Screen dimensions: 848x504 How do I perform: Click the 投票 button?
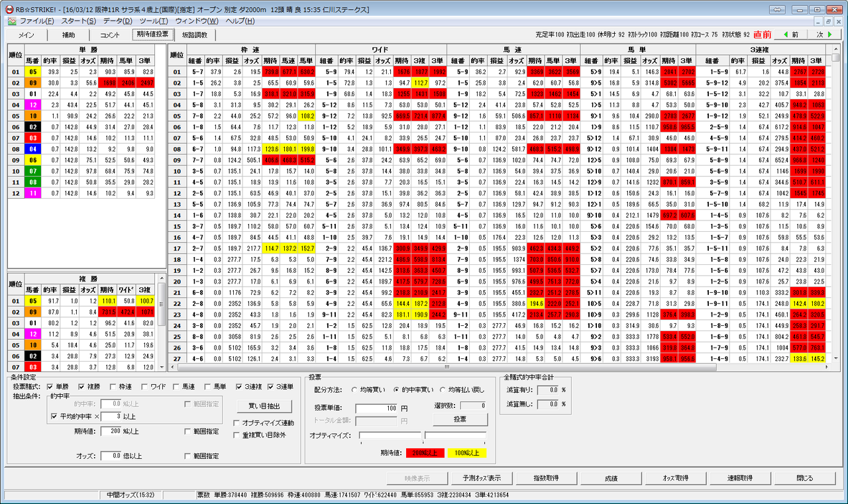[459, 419]
